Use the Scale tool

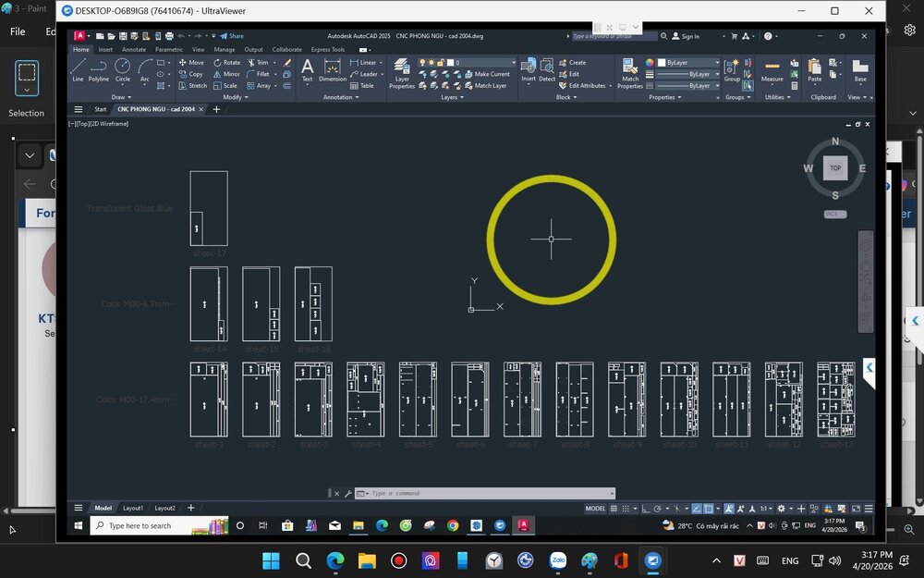click(x=225, y=85)
